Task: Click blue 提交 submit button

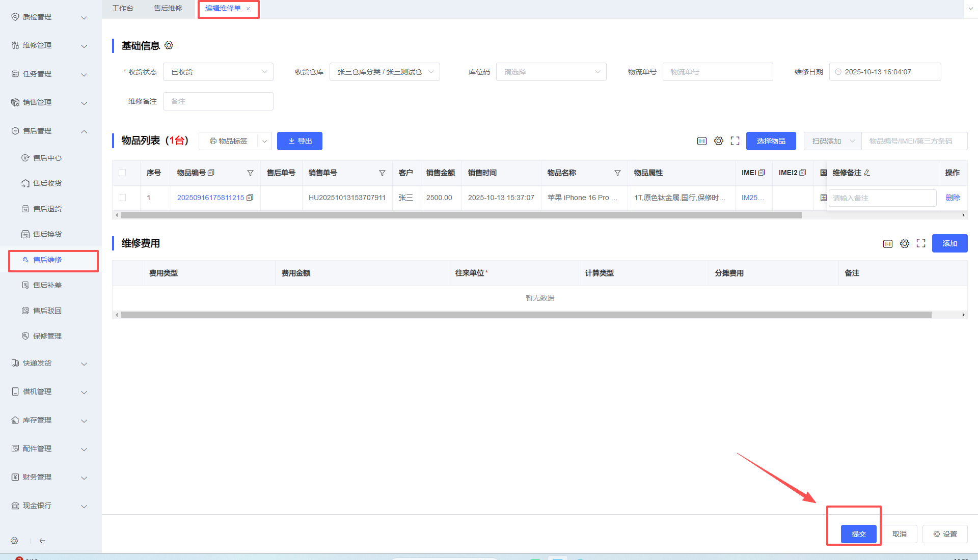Action: (858, 534)
